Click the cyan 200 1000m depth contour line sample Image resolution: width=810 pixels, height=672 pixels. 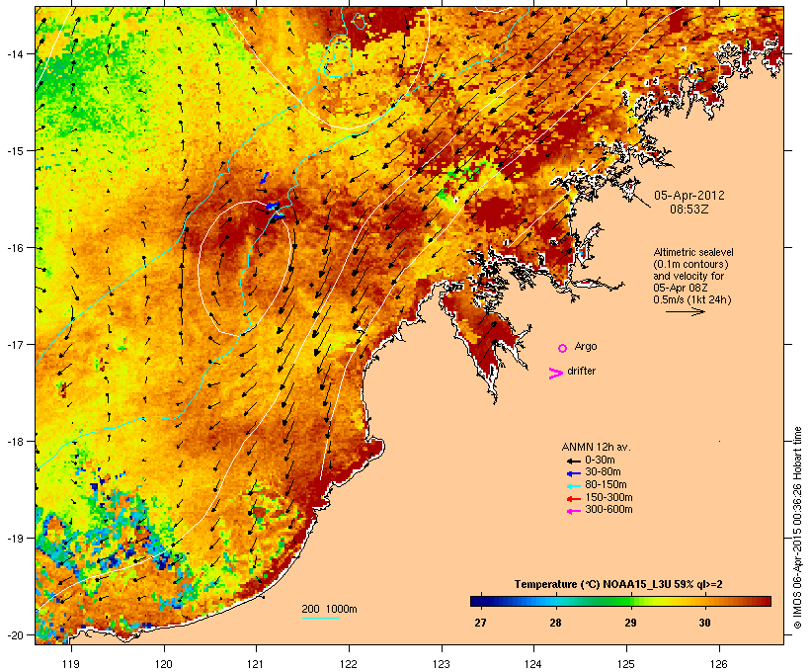[x=320, y=618]
